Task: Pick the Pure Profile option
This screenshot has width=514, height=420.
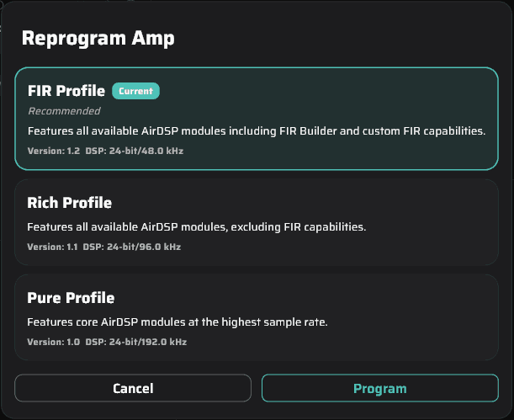Action: pos(257,317)
